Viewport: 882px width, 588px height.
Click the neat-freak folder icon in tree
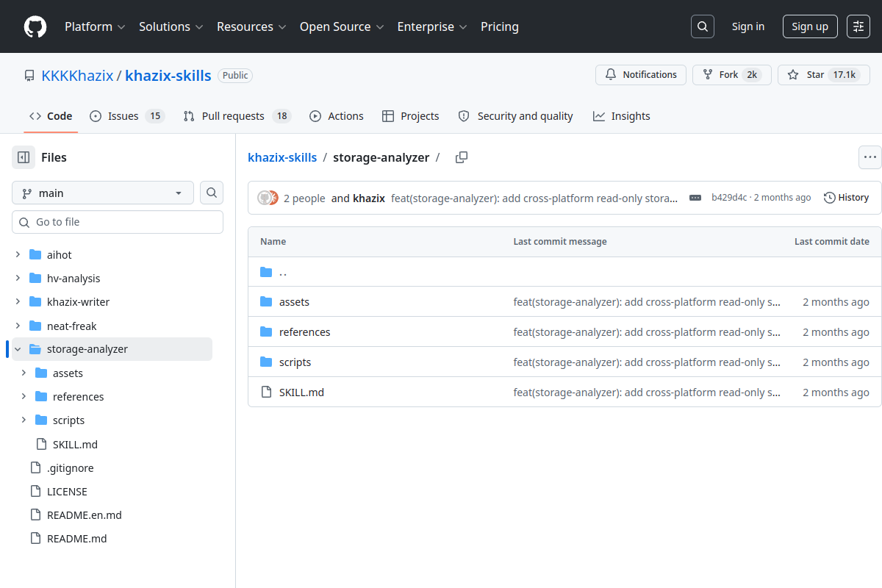(35, 326)
